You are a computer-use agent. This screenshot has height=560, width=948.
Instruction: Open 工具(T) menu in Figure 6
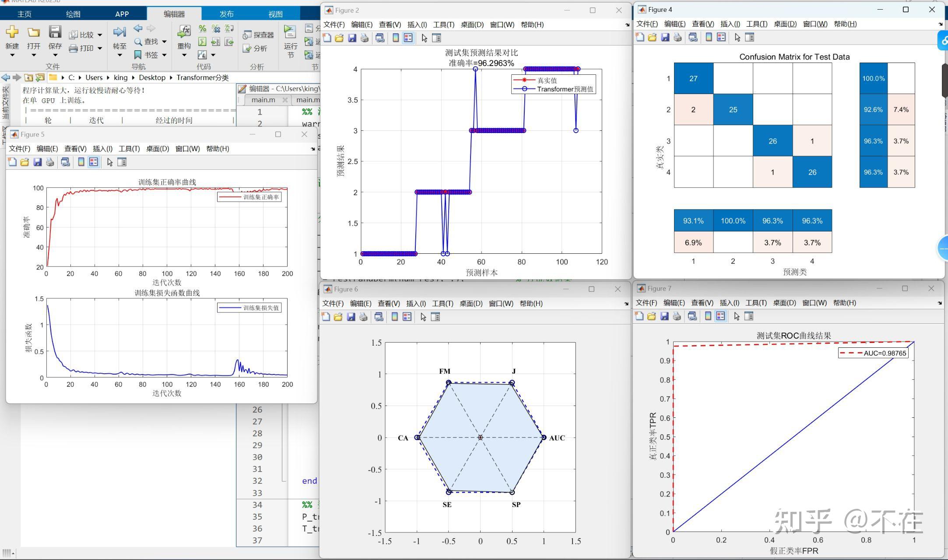point(443,304)
